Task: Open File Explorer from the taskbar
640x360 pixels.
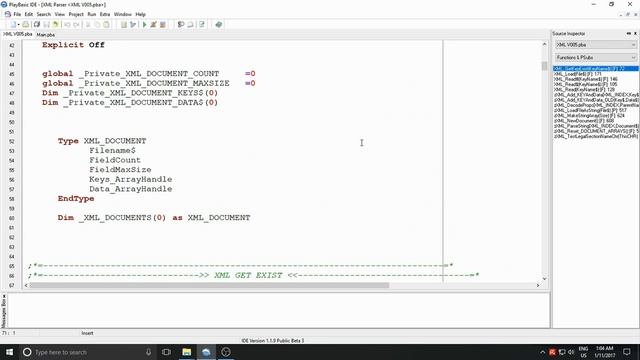Action: 187,352
